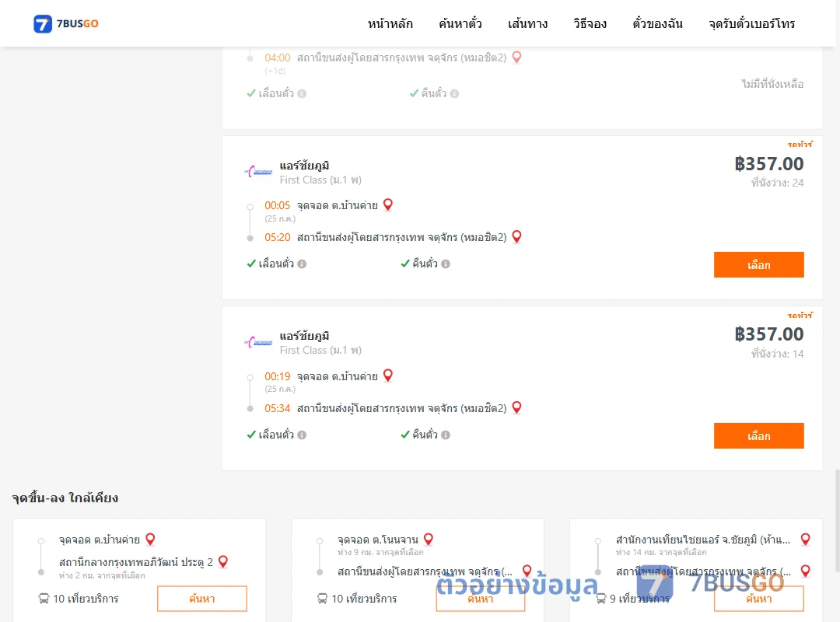This screenshot has width=840, height=622.
Task: Open map pin for 00:19 จุดจอด ต.บ้านค่าย
Action: point(388,376)
